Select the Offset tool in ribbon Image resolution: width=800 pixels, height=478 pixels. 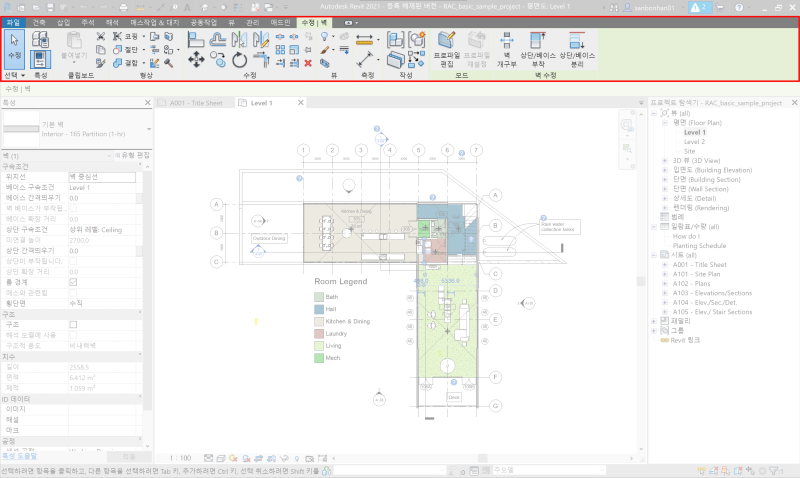point(218,40)
